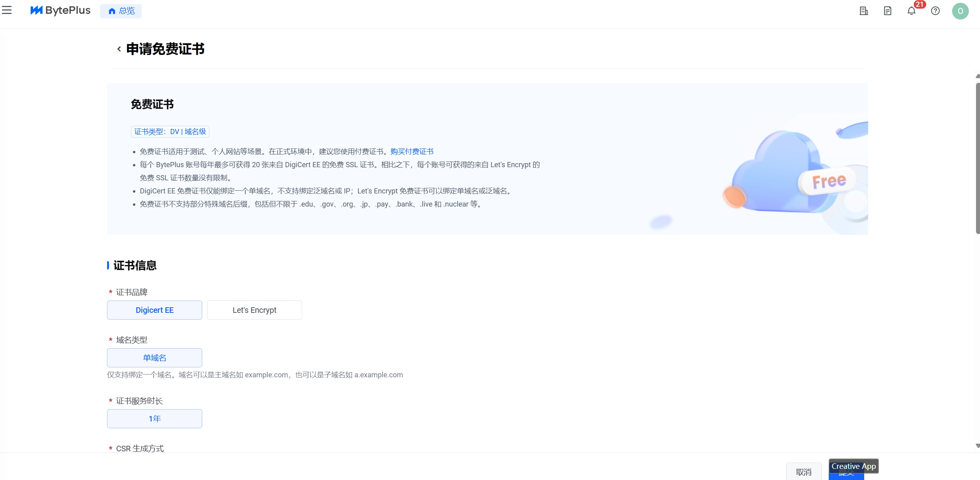Select the 单域名 domain type
Viewport: 980px width, 480px height.
(x=154, y=358)
